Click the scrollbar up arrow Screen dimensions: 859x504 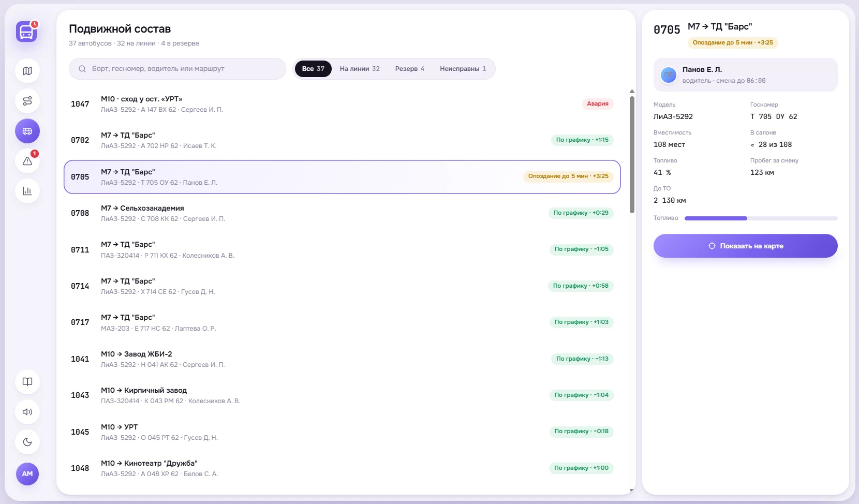coord(632,92)
